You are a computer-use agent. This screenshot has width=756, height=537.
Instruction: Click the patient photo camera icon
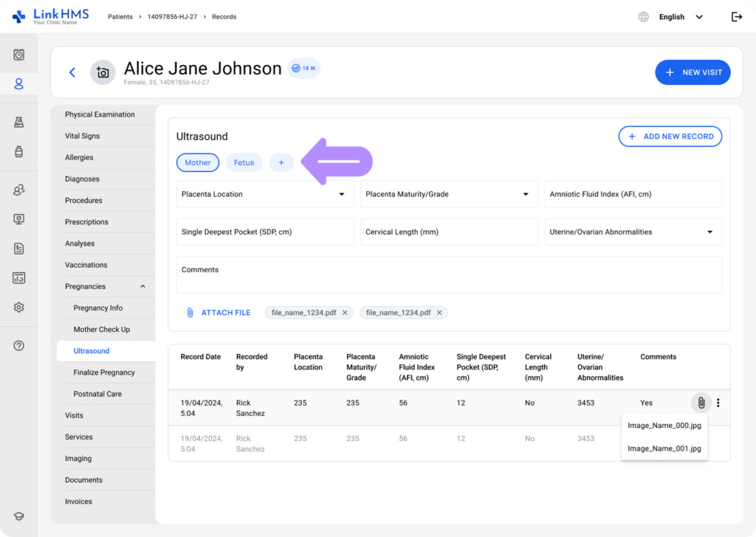point(103,72)
